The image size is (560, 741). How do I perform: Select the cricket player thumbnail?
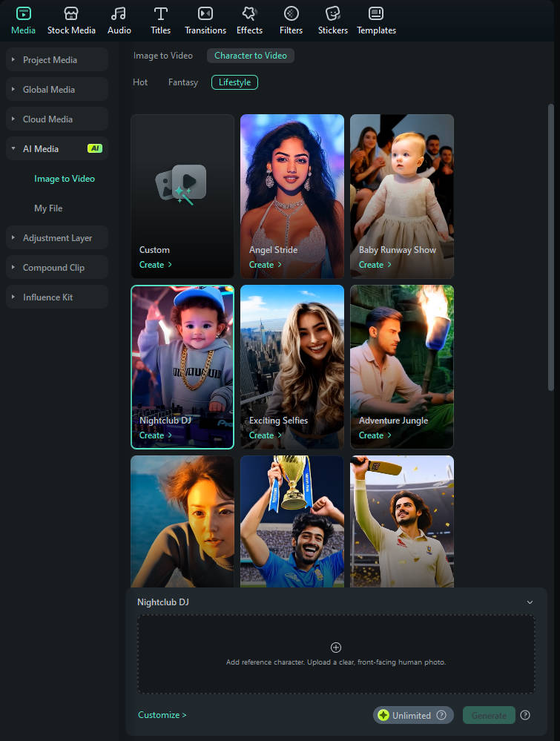pos(402,521)
